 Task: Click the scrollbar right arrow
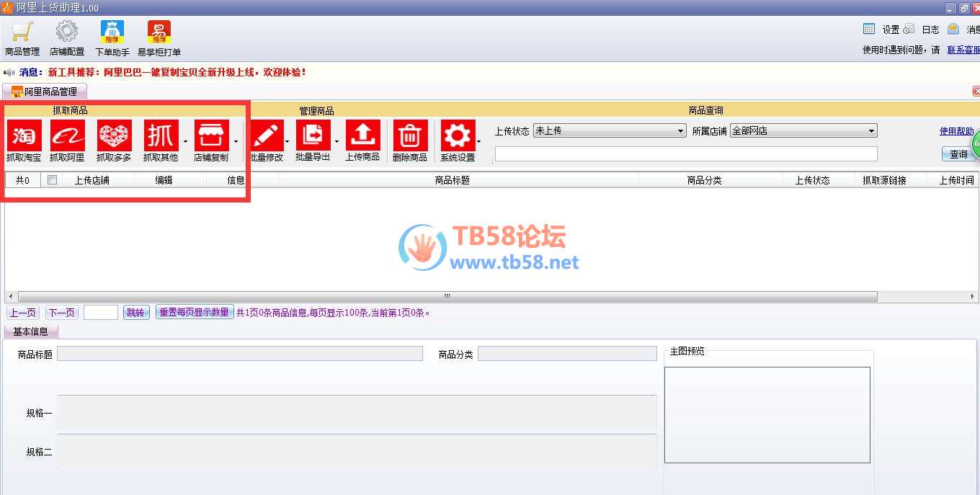click(x=973, y=296)
